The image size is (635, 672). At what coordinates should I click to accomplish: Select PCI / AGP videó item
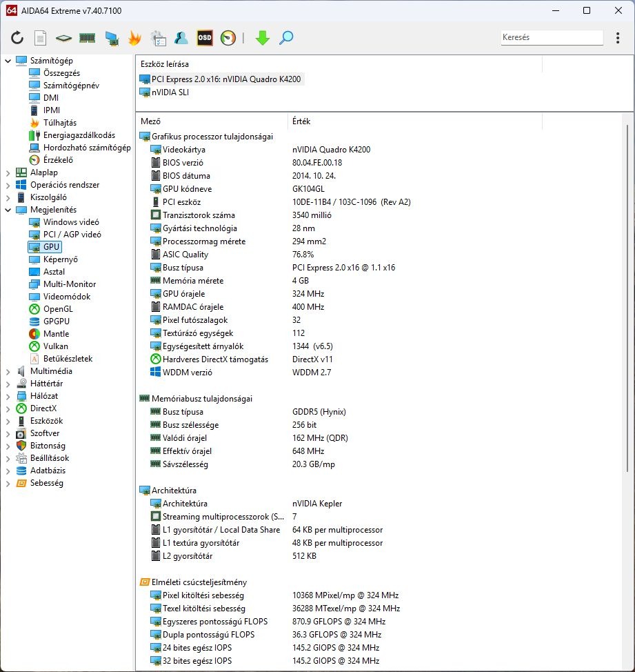72,235
